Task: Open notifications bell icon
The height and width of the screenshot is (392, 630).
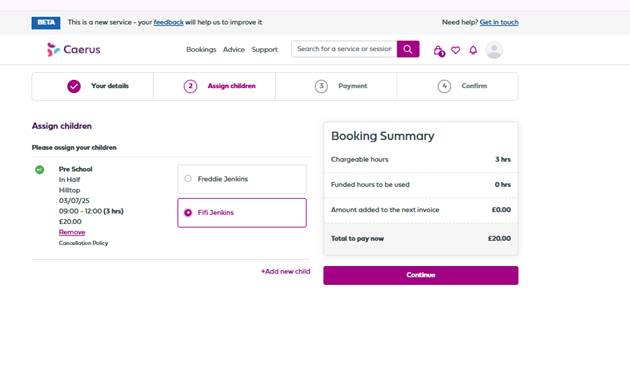Action: tap(473, 50)
